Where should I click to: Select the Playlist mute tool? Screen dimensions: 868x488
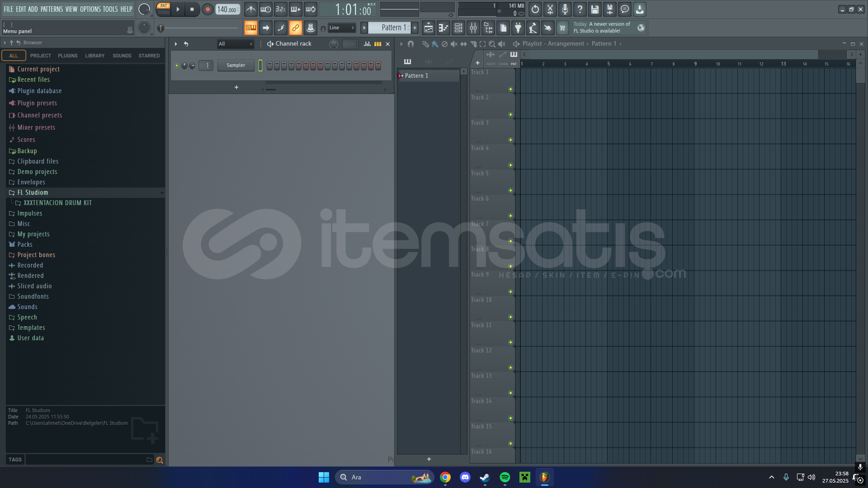(454, 44)
